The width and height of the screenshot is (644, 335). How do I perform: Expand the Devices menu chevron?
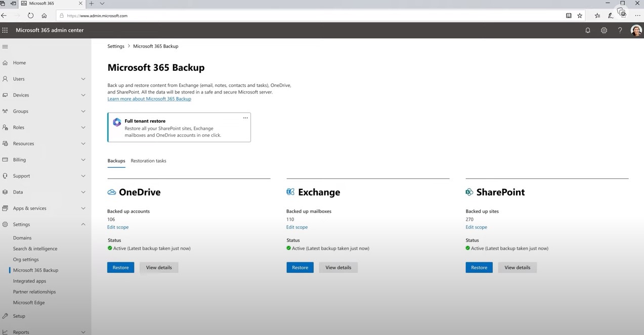83,95
